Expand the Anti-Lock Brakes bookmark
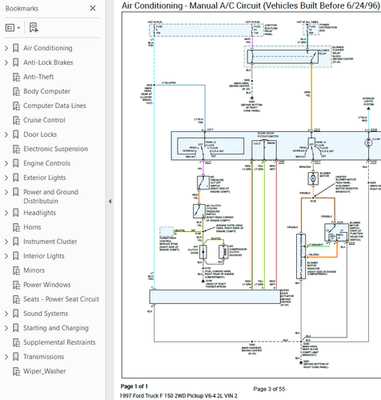This screenshot has height=400, width=381. 6,63
